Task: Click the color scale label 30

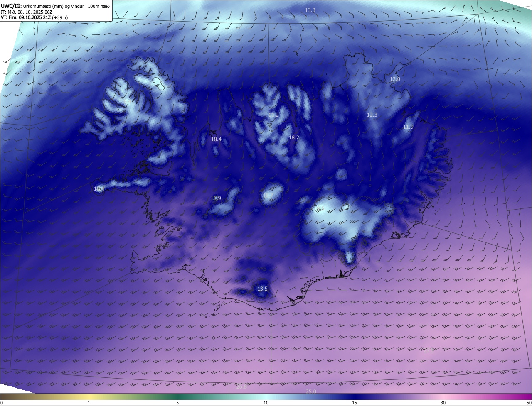Action: point(443,403)
